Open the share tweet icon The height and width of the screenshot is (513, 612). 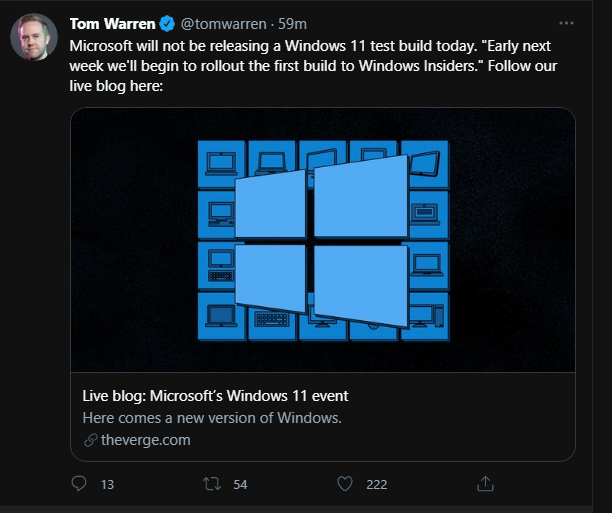tap(485, 484)
